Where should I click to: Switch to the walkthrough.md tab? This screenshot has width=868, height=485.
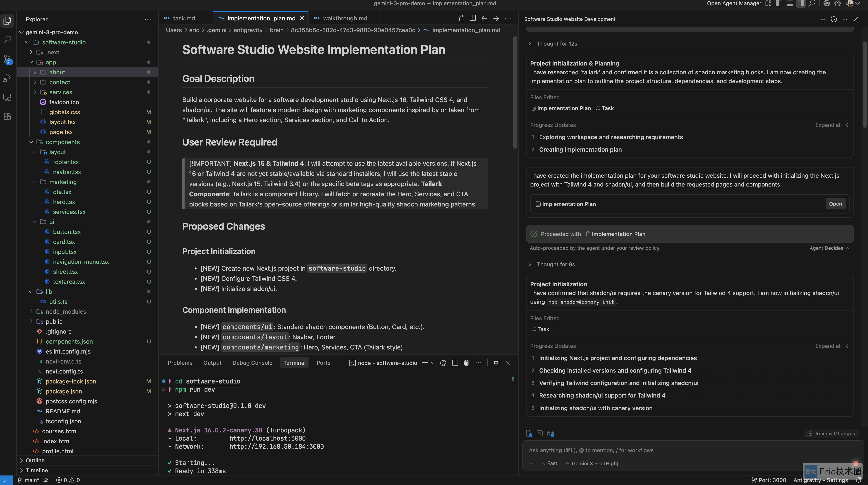click(x=345, y=18)
